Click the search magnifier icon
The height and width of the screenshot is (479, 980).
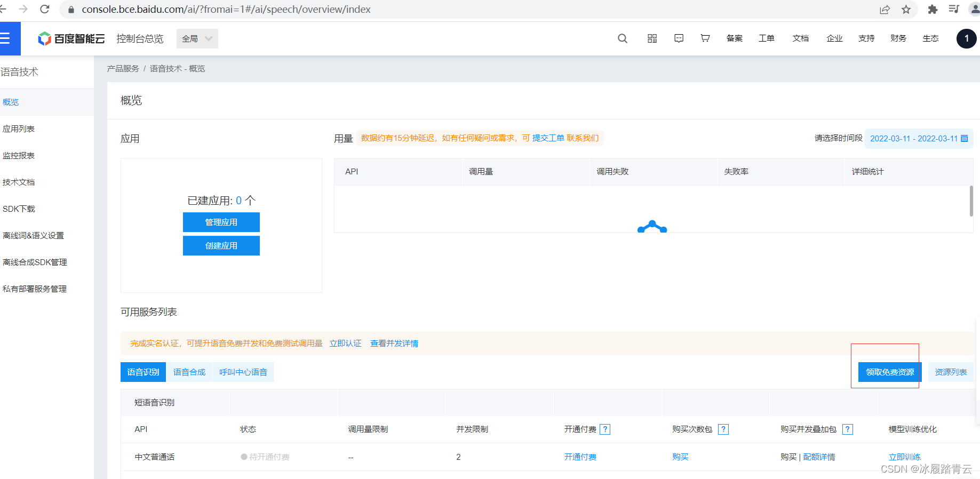623,38
